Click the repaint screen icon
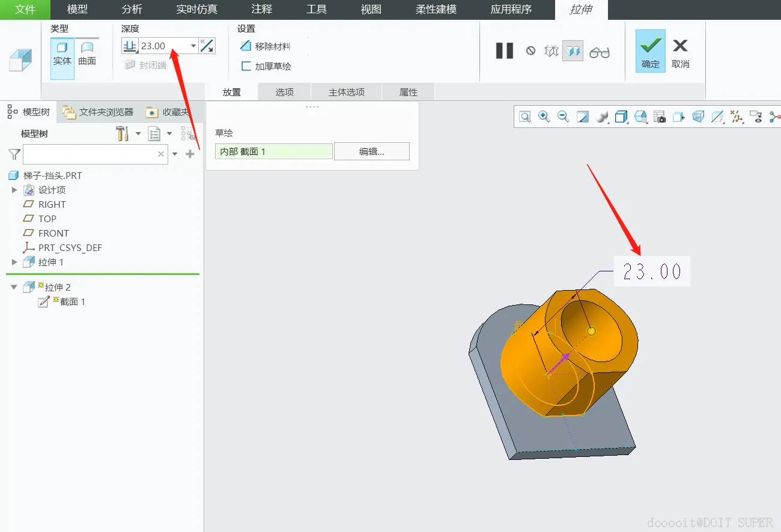This screenshot has height=532, width=781. (583, 117)
